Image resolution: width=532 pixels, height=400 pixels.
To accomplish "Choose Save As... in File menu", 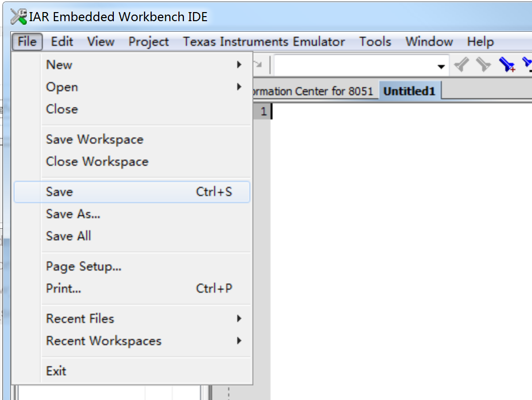I will 132,214.
